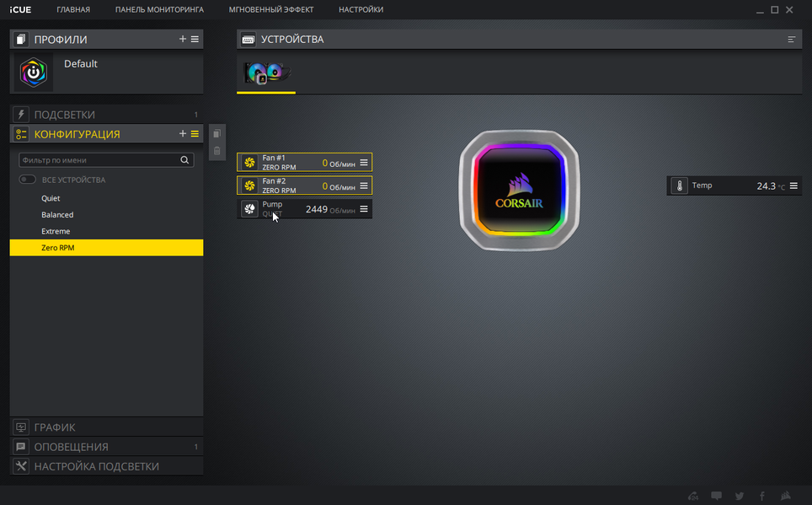
Task: Click the НАСТРОЙКА ПОДСВЕТКИ tools icon
Action: click(21, 466)
